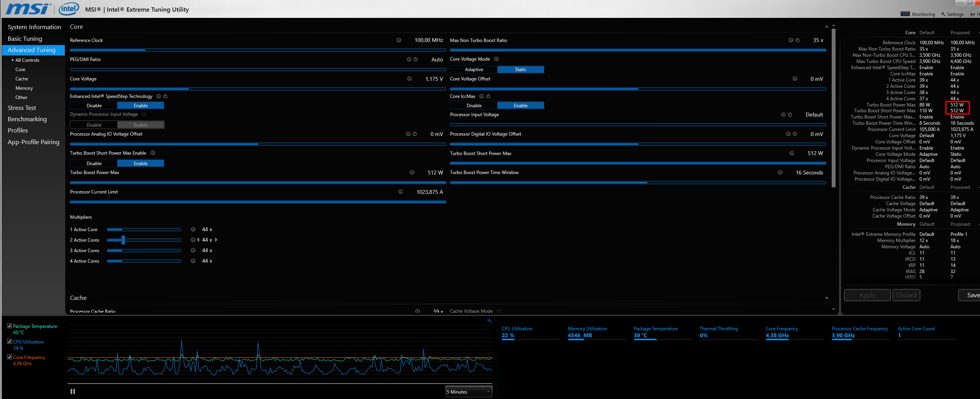
Task: Open Settings from the top bar
Action: coord(952,14)
